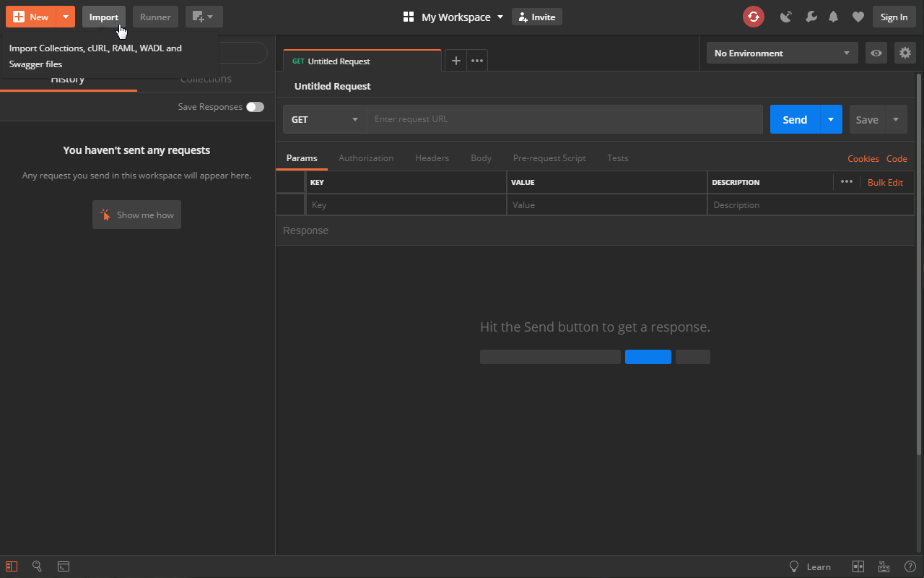
Task: Open params table column options ellipsis
Action: click(x=847, y=182)
